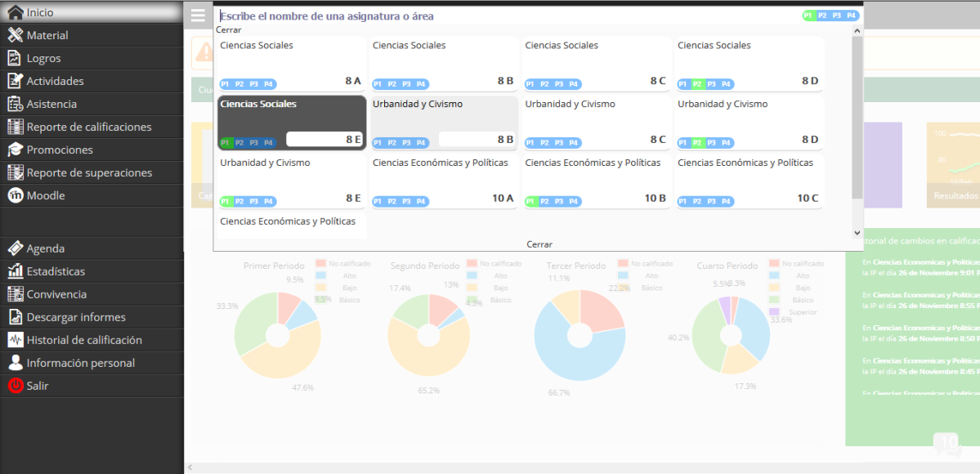Click the red Salir power icon
This screenshot has height=474, width=980.
[15, 386]
